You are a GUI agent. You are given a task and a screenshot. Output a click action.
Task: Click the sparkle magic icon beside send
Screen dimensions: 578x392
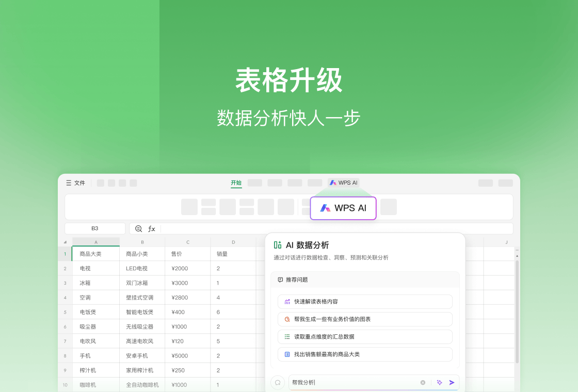(440, 382)
